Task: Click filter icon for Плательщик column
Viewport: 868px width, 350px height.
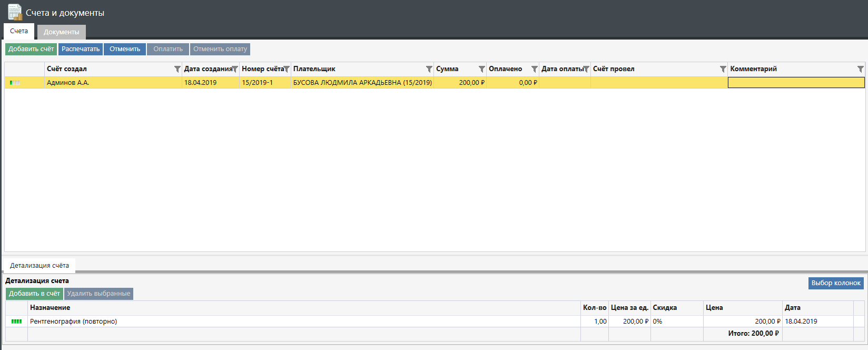Action: 429,69
